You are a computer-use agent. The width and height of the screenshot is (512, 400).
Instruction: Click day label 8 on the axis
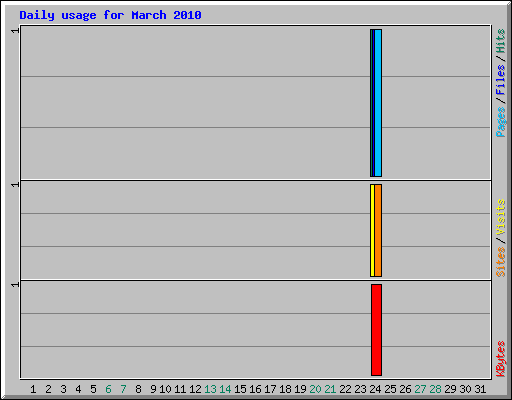pyautogui.click(x=138, y=389)
